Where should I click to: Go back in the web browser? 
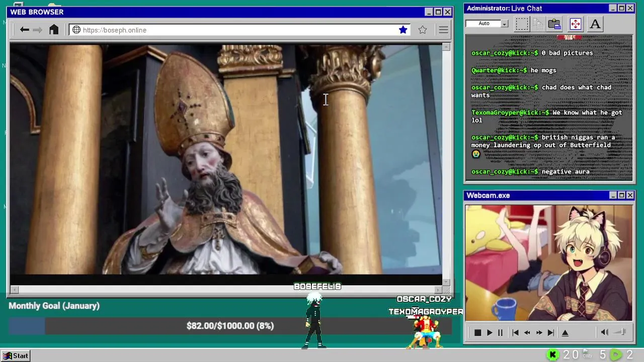pyautogui.click(x=24, y=30)
